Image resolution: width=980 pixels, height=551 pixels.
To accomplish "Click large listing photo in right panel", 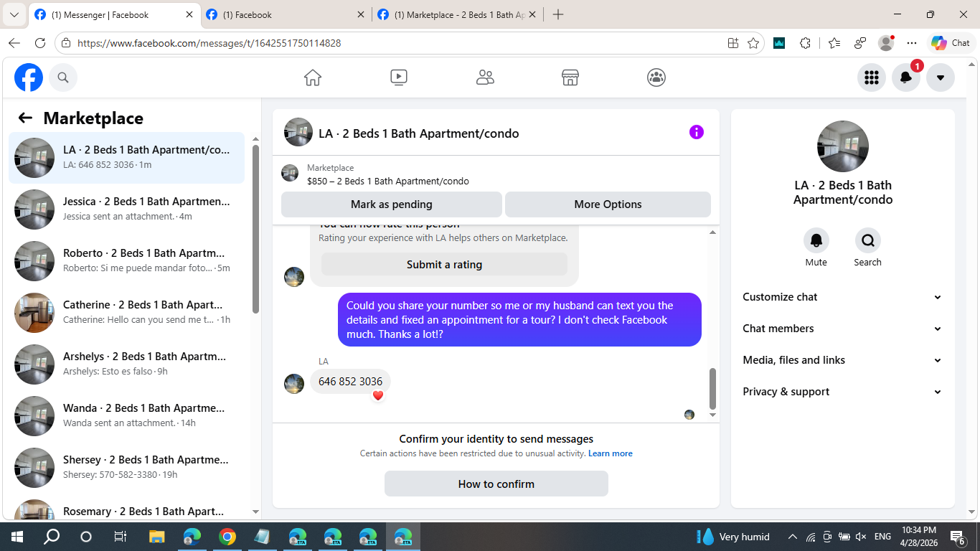I will coord(843,146).
